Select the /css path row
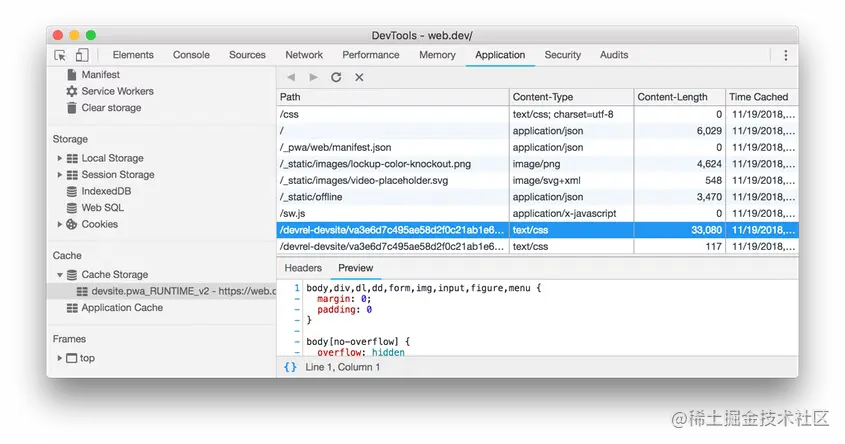This screenshot has width=845, height=444. (537, 114)
